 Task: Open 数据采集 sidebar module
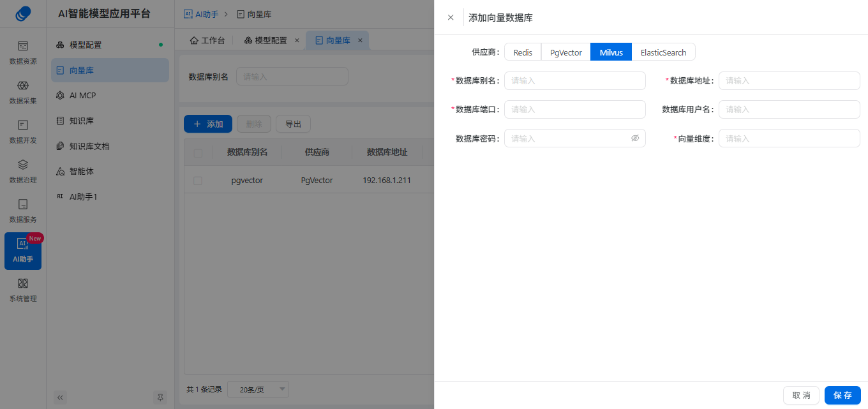(x=23, y=93)
